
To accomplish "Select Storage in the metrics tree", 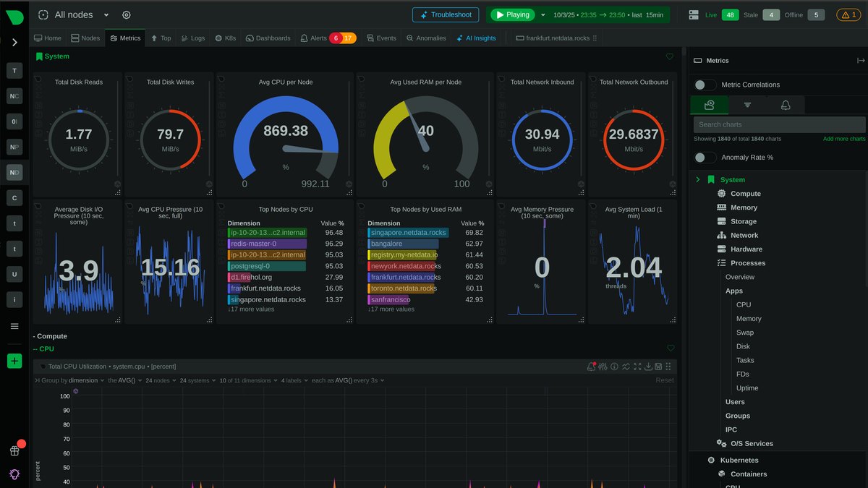I will point(743,221).
